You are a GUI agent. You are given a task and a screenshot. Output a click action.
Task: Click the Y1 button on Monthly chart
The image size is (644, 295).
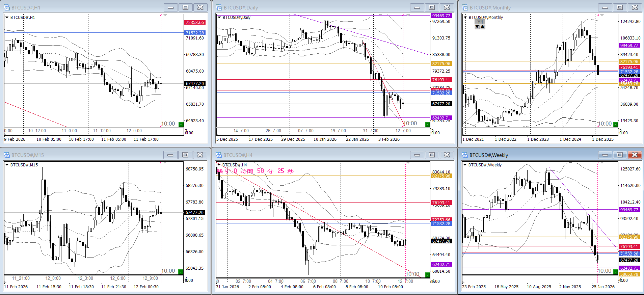pyautogui.click(x=480, y=22)
